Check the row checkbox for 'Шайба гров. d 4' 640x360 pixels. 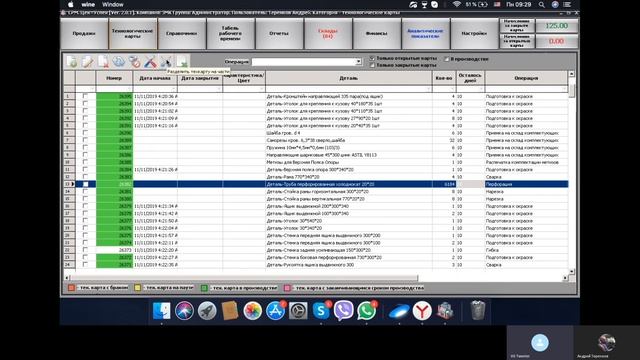point(85,133)
